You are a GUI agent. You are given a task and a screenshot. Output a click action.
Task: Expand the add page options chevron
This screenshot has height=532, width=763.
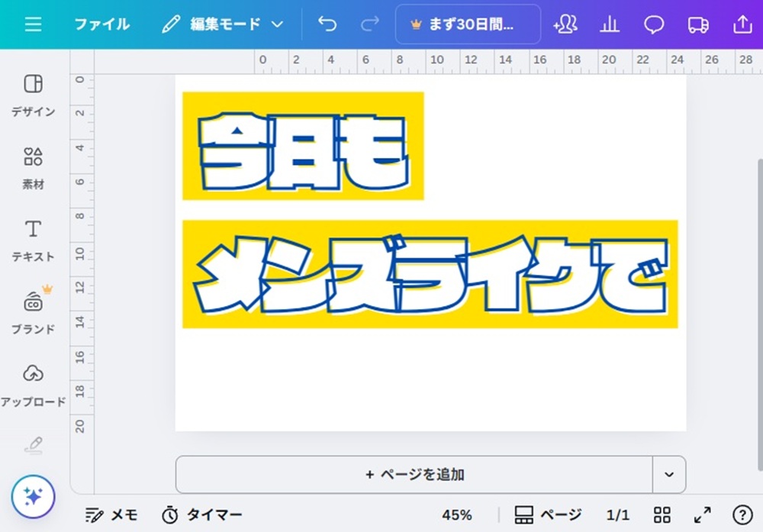[669, 475]
